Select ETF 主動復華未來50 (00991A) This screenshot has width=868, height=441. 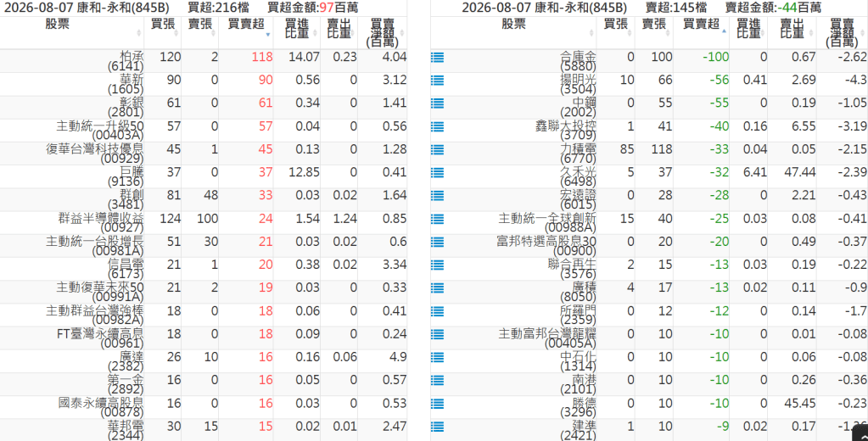pos(100,293)
